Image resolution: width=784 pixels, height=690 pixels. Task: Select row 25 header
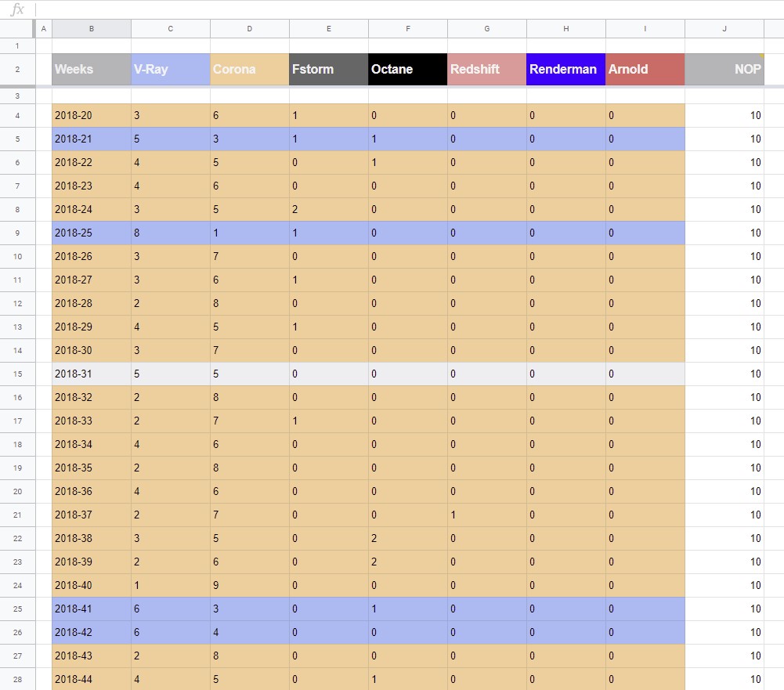tap(17, 609)
